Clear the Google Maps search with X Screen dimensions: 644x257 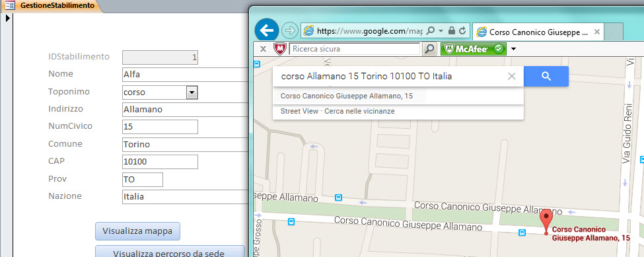(x=511, y=77)
